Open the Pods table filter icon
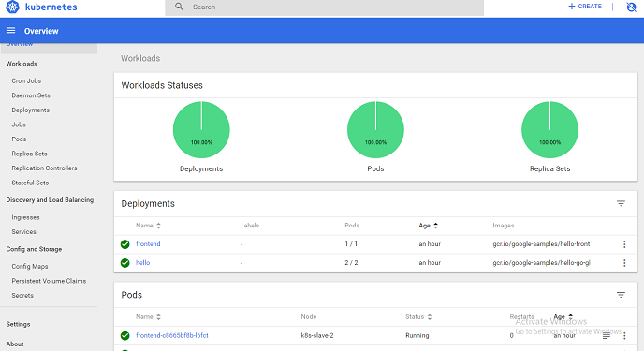Viewport: 644px width, 351px height. coord(621,295)
